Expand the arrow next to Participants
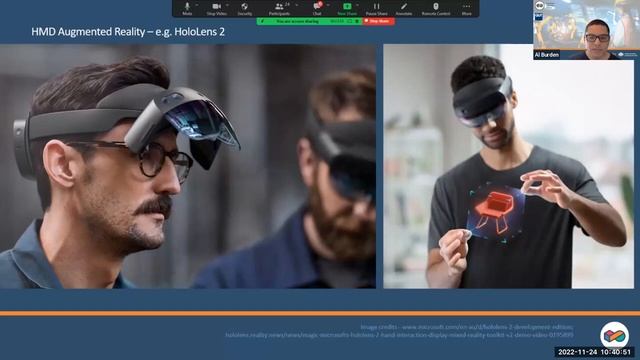 coord(297,5)
